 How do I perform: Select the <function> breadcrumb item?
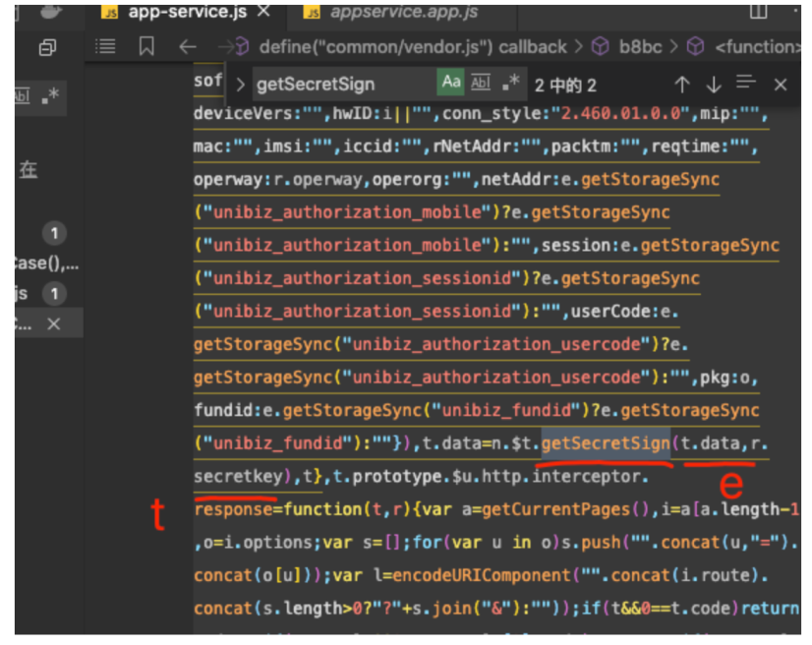click(x=758, y=47)
